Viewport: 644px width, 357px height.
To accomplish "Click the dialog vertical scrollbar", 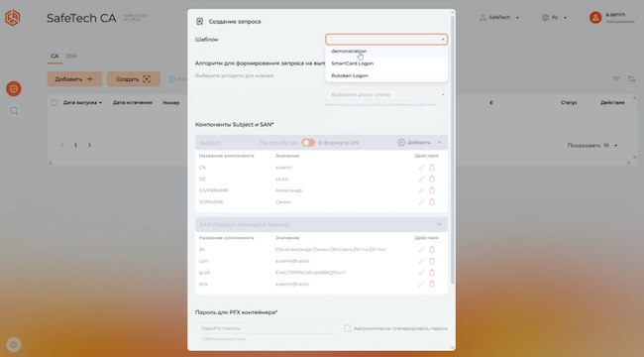I will click(x=453, y=150).
